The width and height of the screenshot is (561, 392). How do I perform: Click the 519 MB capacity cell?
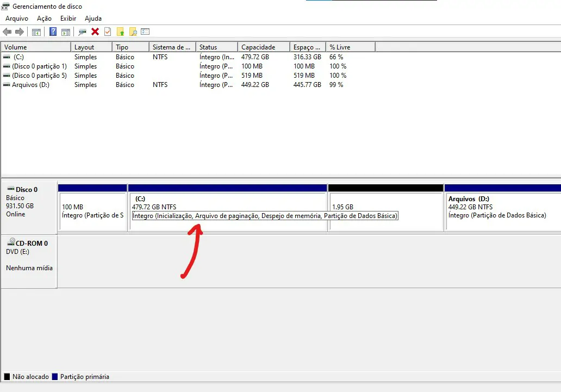252,76
